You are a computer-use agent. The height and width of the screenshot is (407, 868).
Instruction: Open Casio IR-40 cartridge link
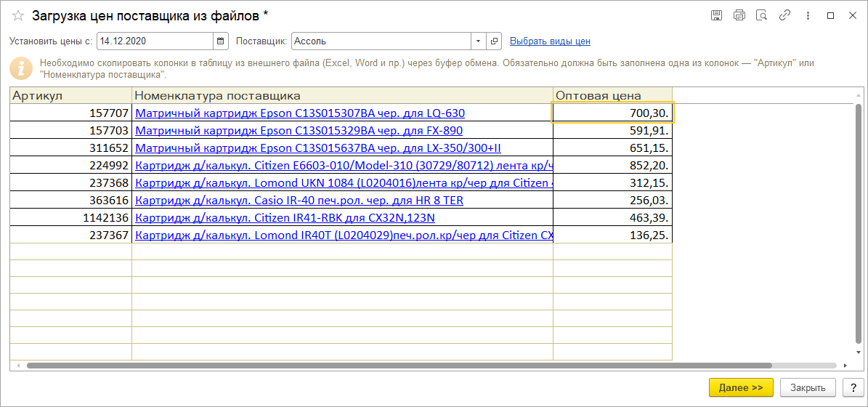tap(299, 201)
